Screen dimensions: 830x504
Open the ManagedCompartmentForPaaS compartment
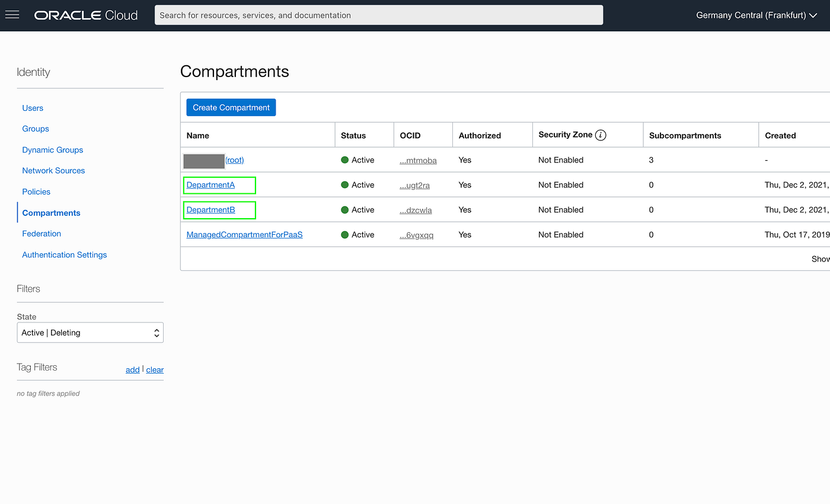coord(244,234)
